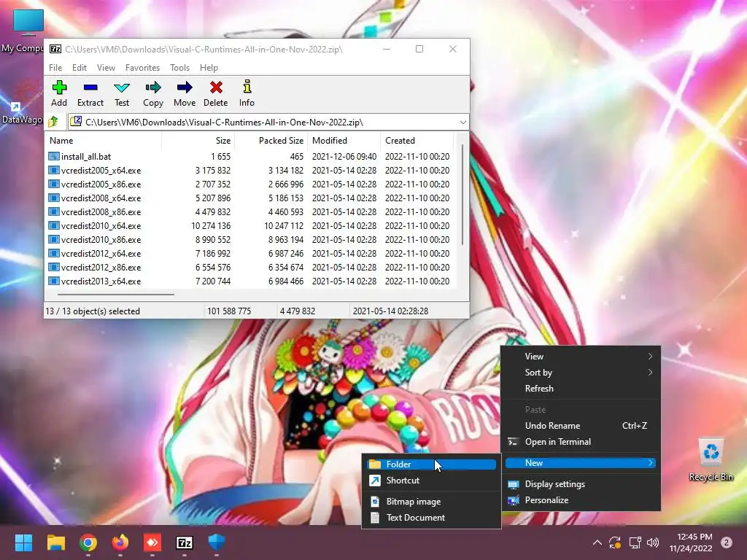The image size is (747, 560).
Task: Click the 13 / 13 object(s) selected status
Action: coord(93,311)
